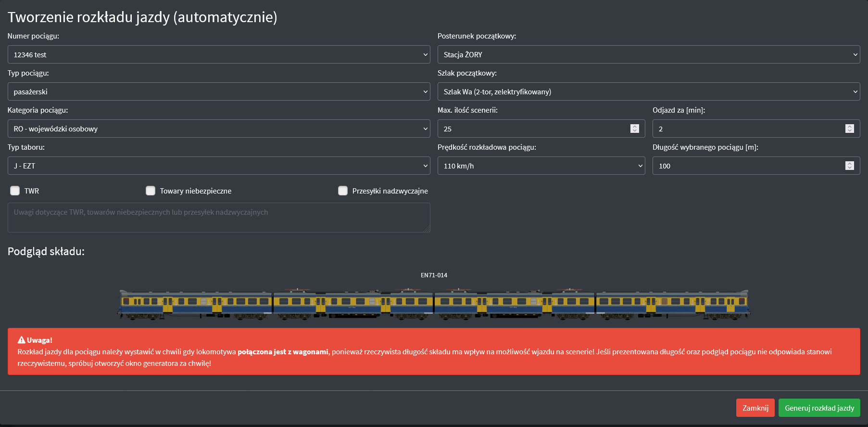868x427 pixels.
Task: Expand the Szlak początkowy dropdown
Action: (648, 91)
